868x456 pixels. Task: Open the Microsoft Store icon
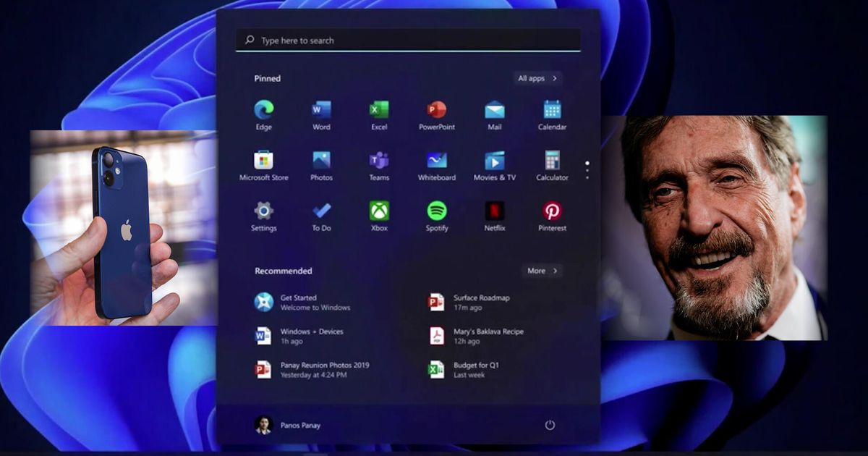coord(263,161)
